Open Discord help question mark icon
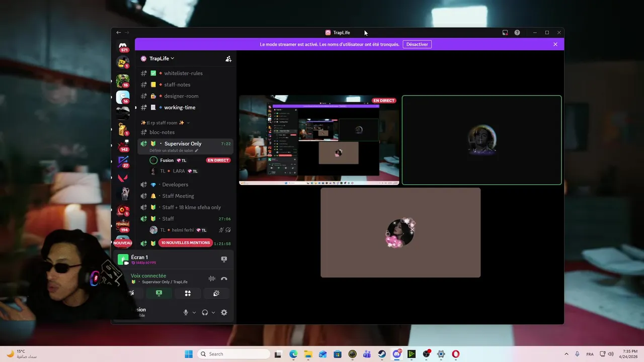The height and width of the screenshot is (362, 644). point(517,33)
